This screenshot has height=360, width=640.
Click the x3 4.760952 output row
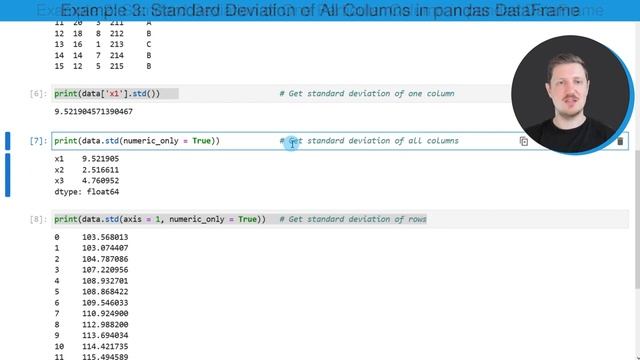point(87,181)
